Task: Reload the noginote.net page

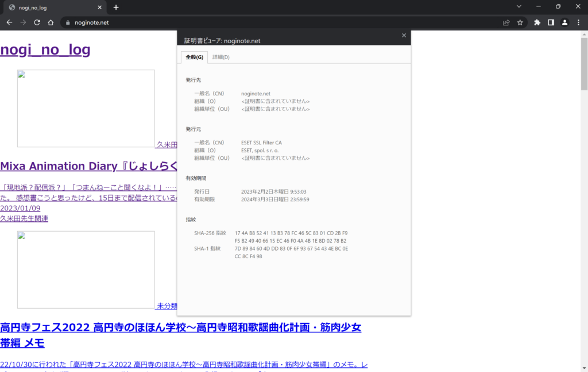Action: [37, 22]
